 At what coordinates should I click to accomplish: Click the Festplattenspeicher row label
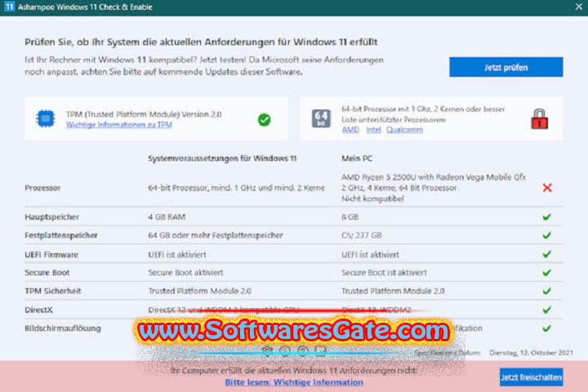[x=61, y=235]
